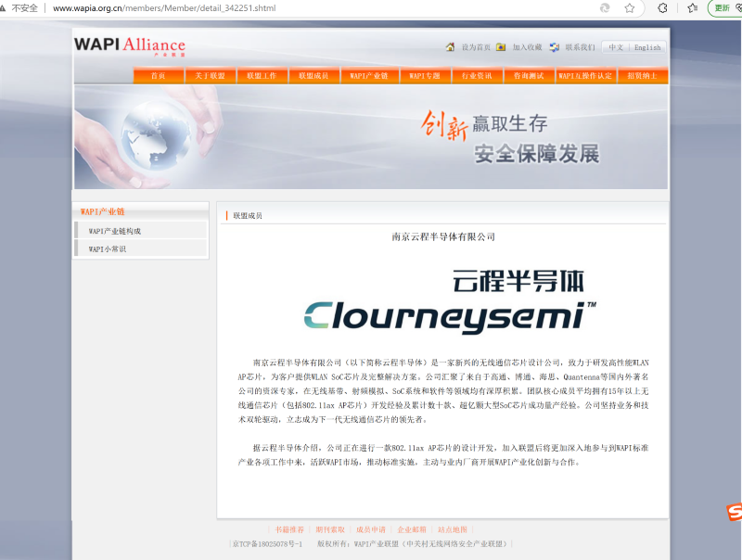Click the home icon beside 设为首页
The image size is (742, 560).
(450, 47)
